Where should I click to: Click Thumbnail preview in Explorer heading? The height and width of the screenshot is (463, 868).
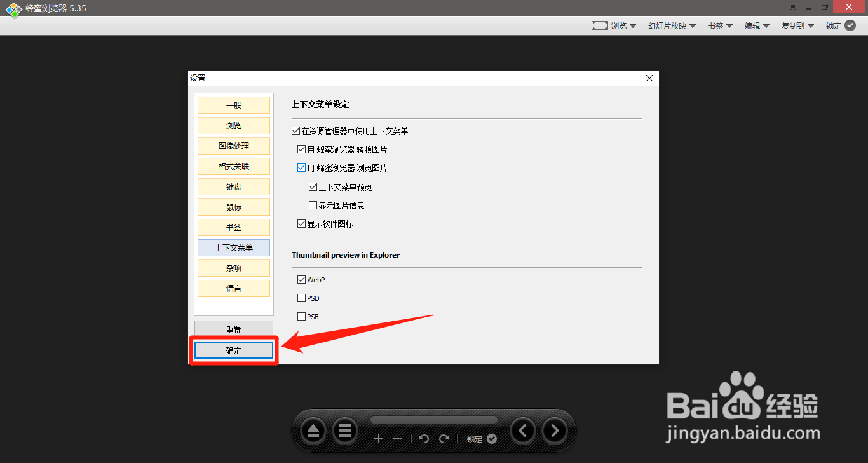coord(346,255)
